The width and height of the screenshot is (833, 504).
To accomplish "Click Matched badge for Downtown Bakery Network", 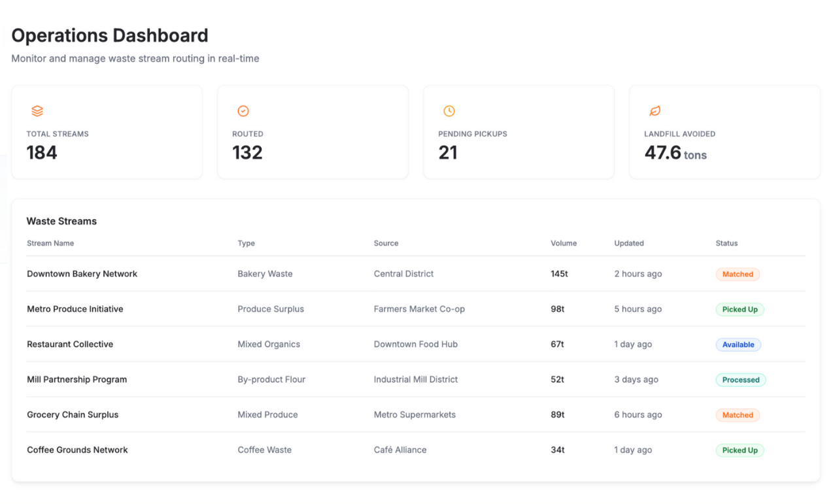I will click(738, 275).
